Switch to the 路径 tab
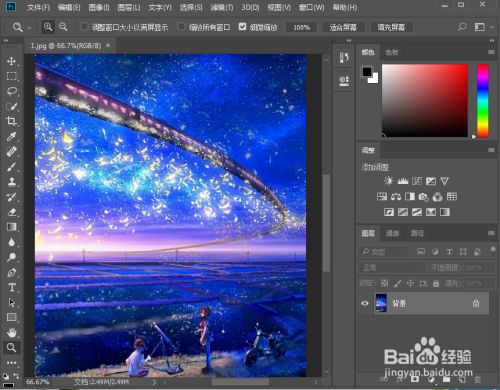 click(417, 233)
